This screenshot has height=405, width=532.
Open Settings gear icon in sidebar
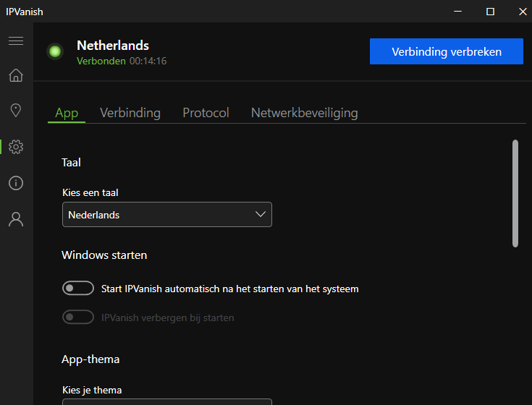click(16, 147)
